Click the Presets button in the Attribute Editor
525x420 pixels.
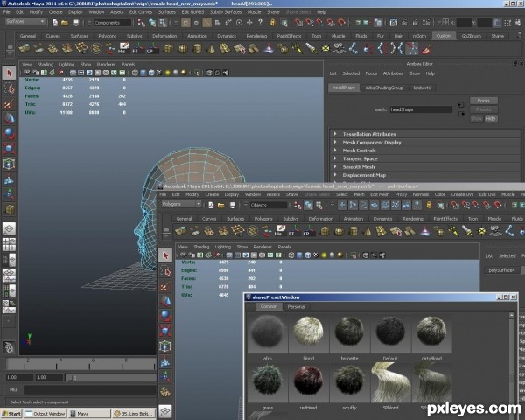(x=484, y=109)
